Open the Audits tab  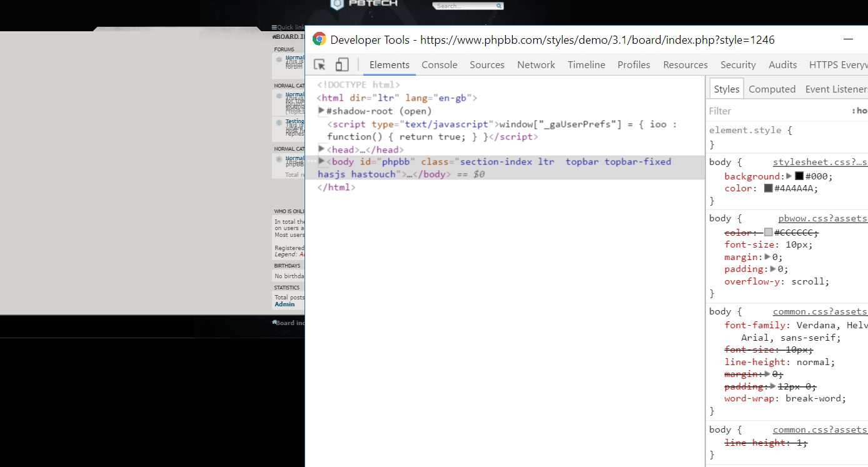(x=782, y=65)
